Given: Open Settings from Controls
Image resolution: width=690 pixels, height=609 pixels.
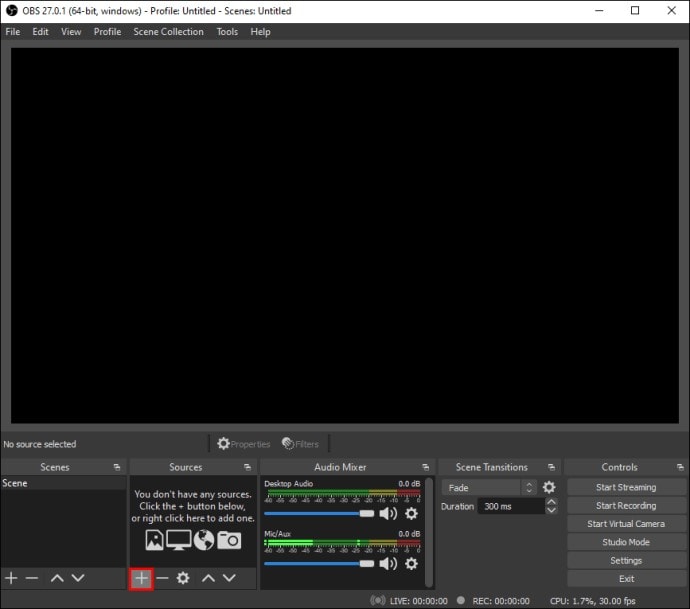Looking at the screenshot, I should point(626,561).
